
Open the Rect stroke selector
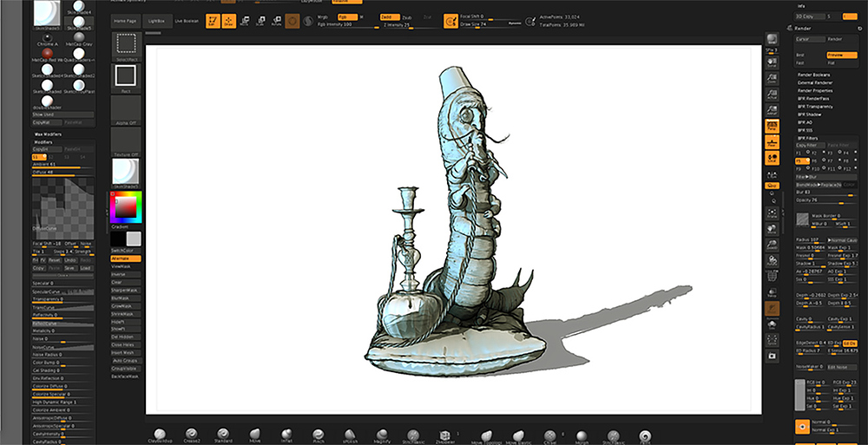pos(126,78)
